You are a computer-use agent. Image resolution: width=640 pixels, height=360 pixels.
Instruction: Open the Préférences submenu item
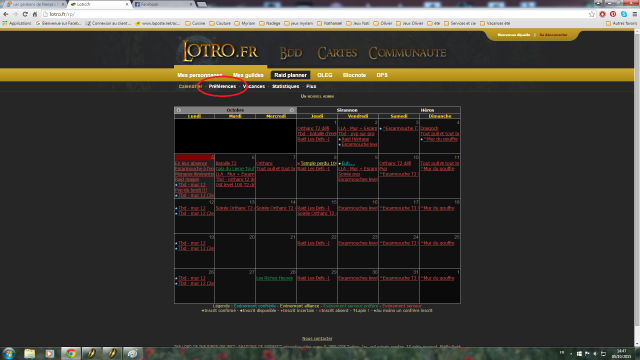pos(222,87)
